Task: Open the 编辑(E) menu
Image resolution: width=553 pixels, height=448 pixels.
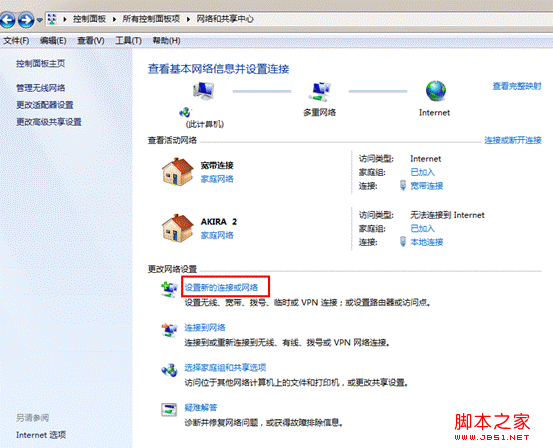Action: pos(53,41)
